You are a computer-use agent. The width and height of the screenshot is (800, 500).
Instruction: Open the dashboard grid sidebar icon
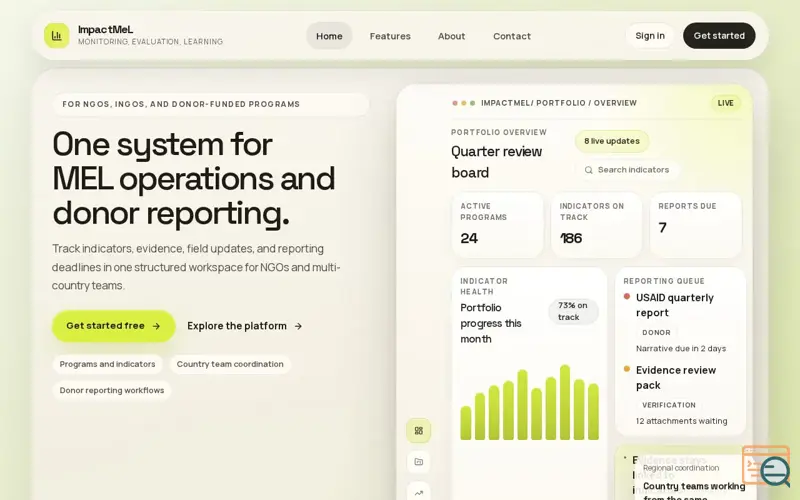[x=418, y=431]
